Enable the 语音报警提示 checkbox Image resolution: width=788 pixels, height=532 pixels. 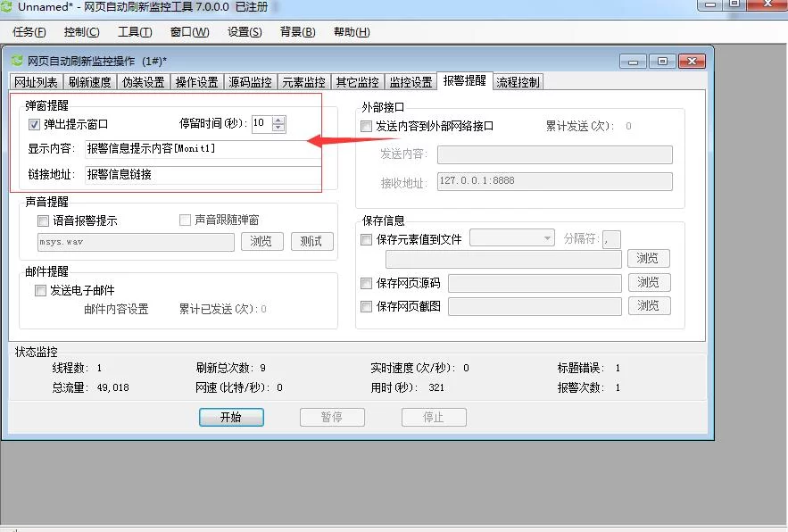[x=43, y=220]
